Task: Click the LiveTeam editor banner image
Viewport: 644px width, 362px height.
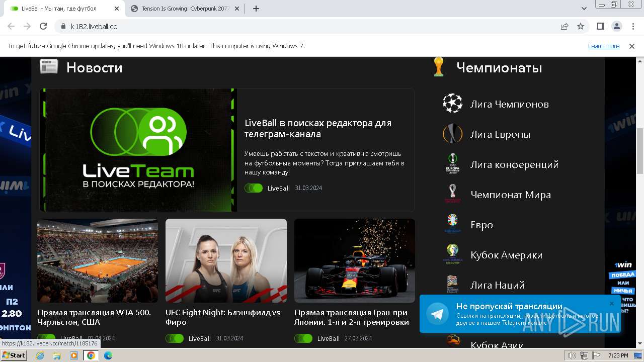Action: (x=138, y=150)
